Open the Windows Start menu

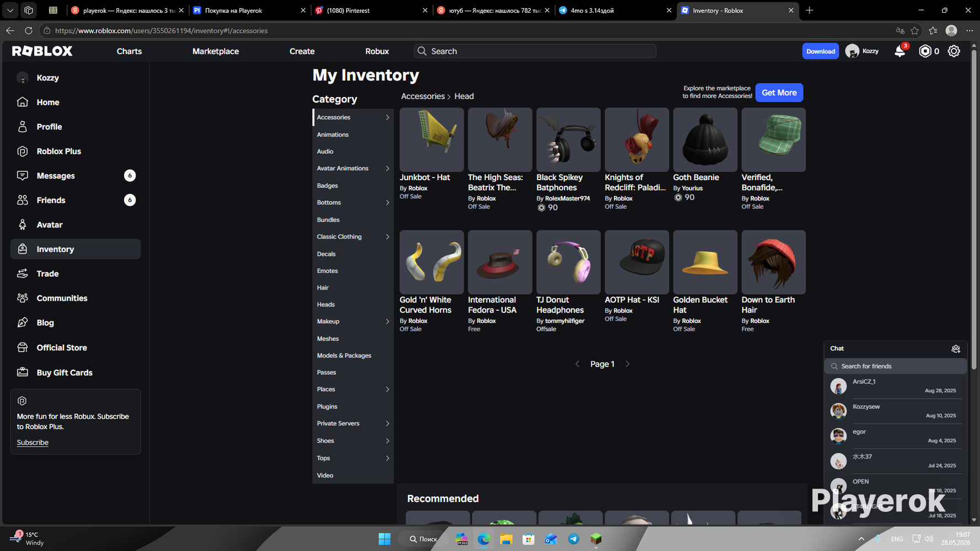[384, 539]
